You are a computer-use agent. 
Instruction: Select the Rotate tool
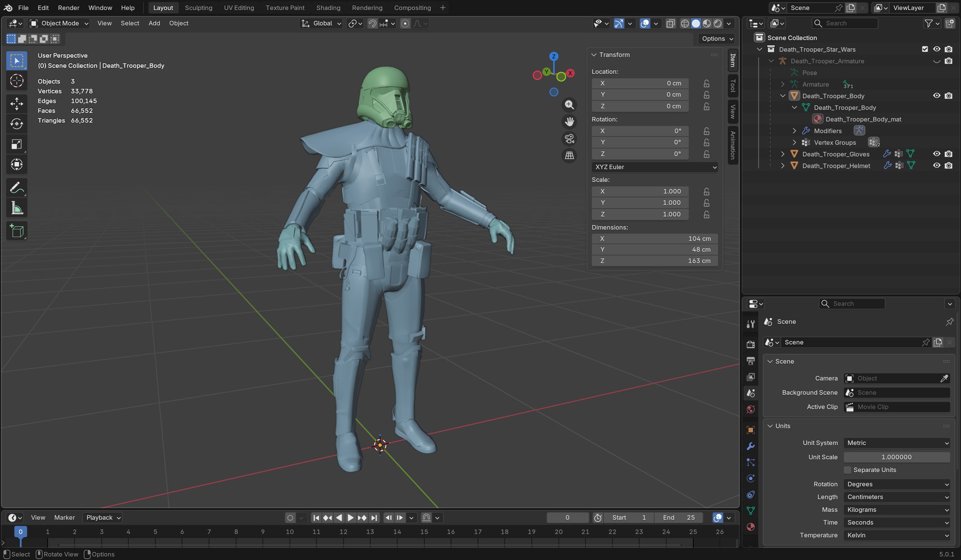[17, 124]
